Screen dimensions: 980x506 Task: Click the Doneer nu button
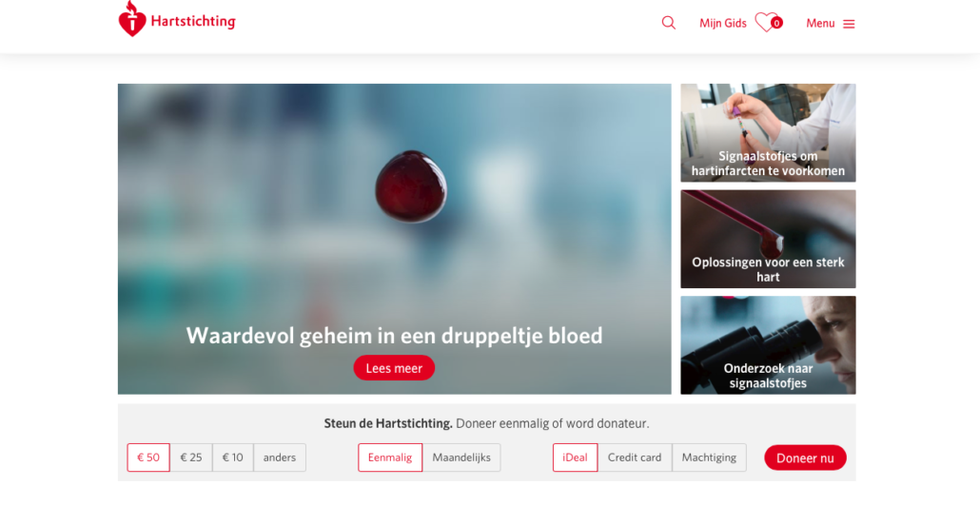(805, 457)
